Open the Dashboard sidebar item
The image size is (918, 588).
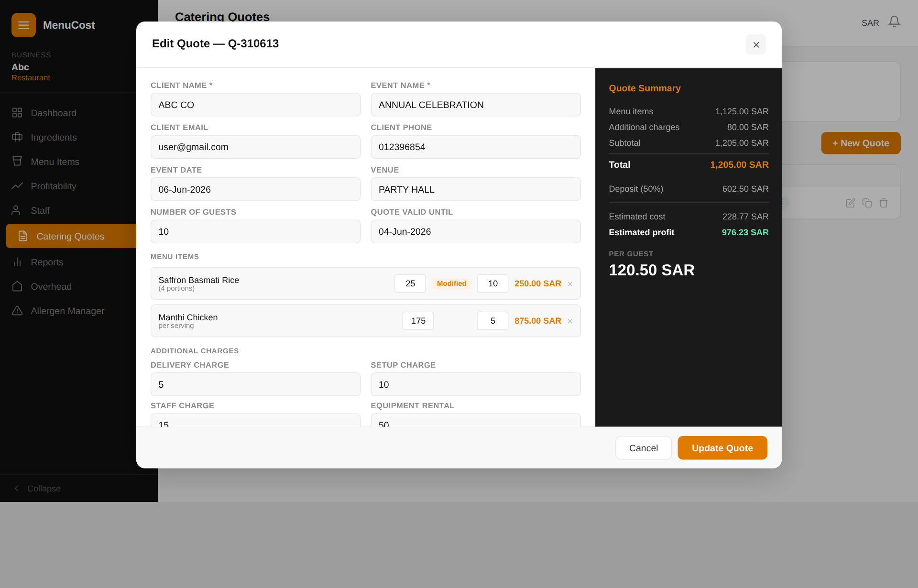53,113
